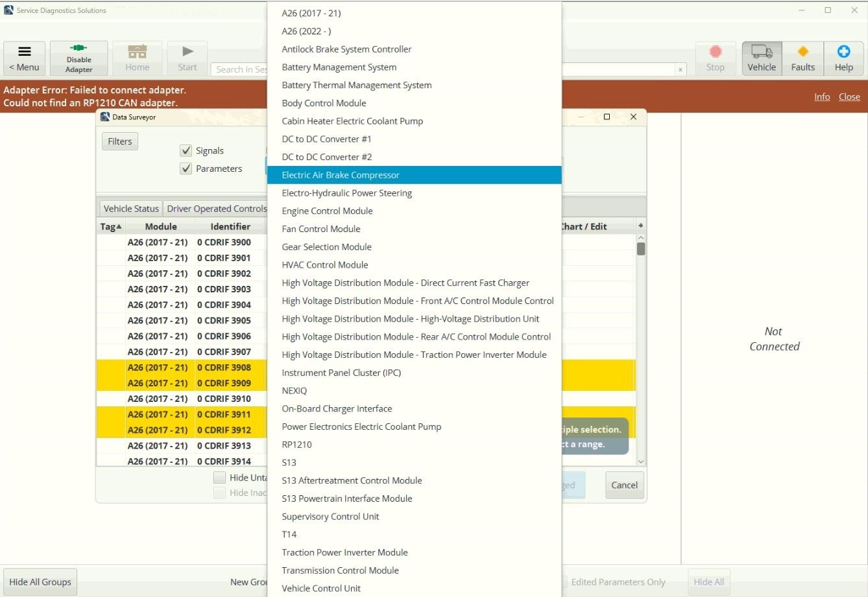
Task: Uncheck the Signals checkbox
Action: 186,150
